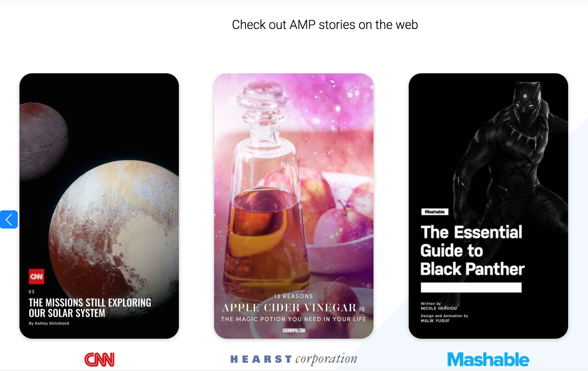
Task: Click the 'US' section label on CNN card
Action: (31, 292)
